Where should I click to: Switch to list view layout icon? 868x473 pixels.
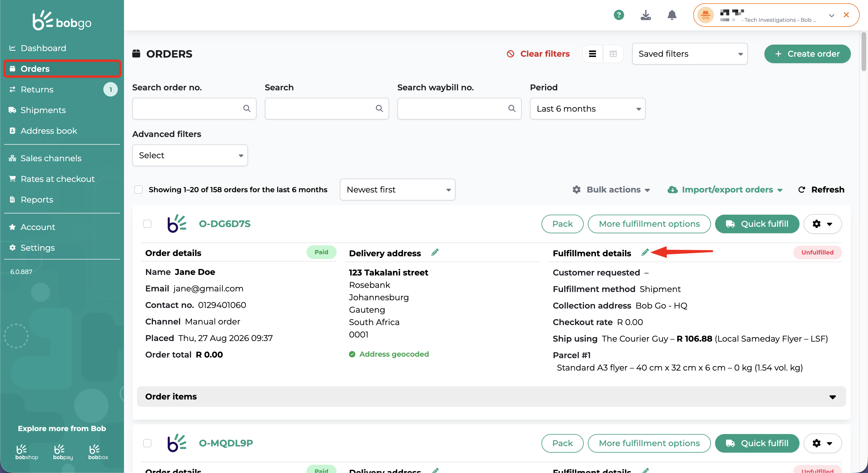[592, 54]
